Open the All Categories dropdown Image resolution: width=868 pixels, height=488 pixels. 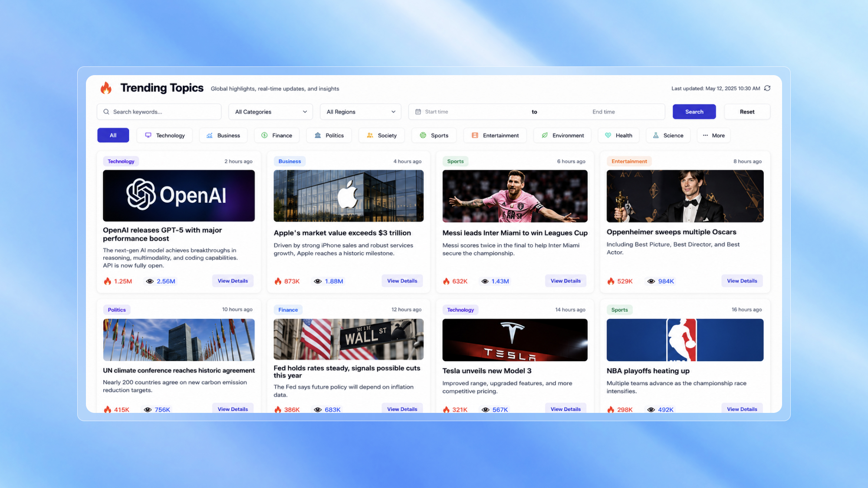pos(271,112)
